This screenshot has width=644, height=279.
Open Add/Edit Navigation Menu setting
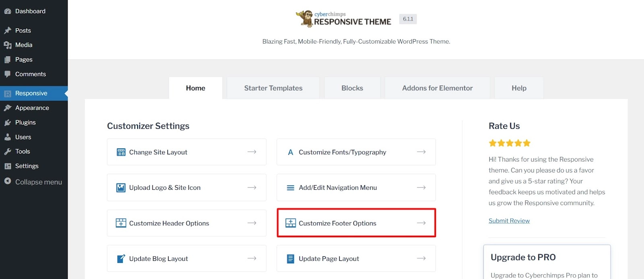click(x=356, y=187)
